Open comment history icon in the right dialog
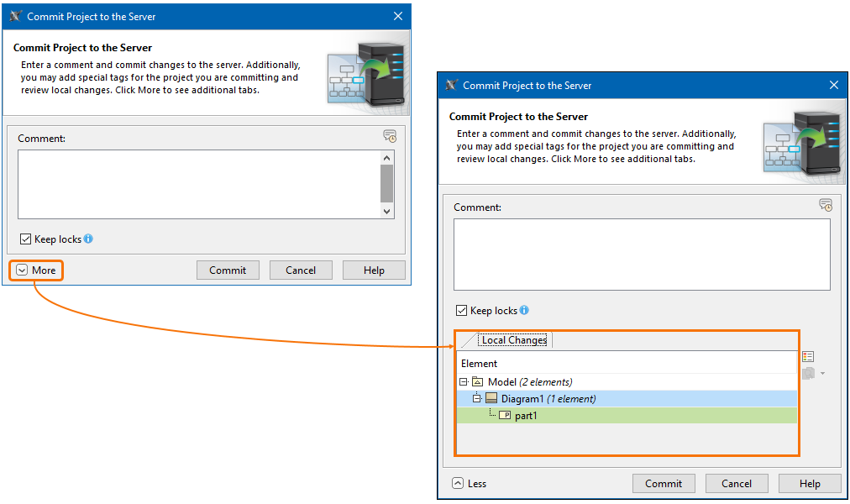850x504 pixels. [826, 205]
